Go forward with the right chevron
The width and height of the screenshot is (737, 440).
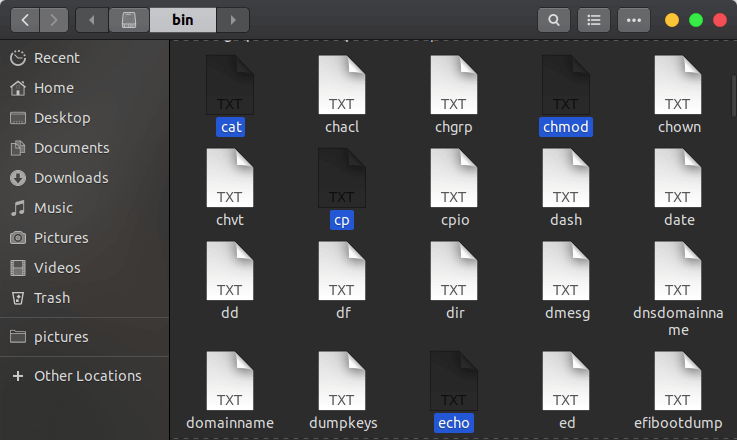pos(54,20)
